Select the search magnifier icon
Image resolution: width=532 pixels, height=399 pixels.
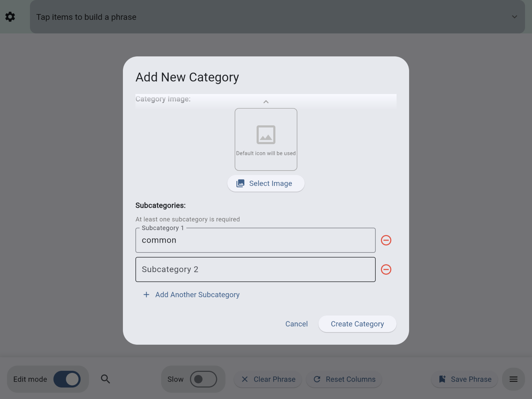105,379
